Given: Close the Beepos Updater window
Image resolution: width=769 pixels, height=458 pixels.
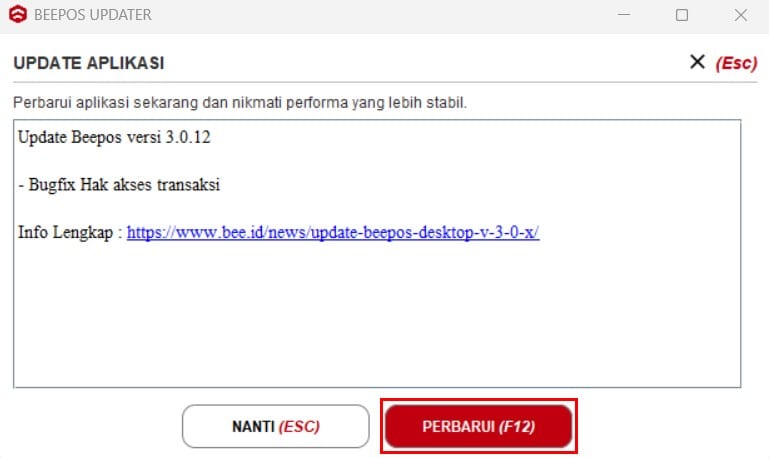Looking at the screenshot, I should click(741, 15).
